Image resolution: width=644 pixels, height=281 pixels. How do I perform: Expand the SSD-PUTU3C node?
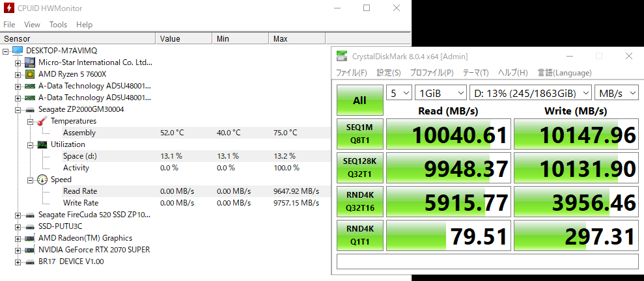[18, 226]
